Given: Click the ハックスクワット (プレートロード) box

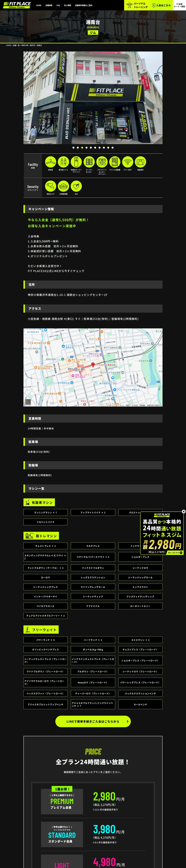Looking at the screenshot, I should 46,693.
